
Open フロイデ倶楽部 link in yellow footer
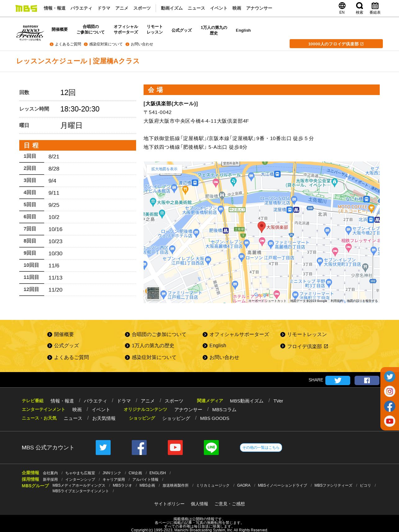point(305,346)
